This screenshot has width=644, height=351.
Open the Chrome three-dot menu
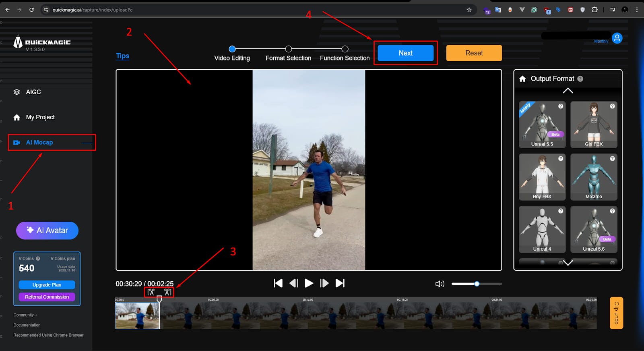[637, 10]
